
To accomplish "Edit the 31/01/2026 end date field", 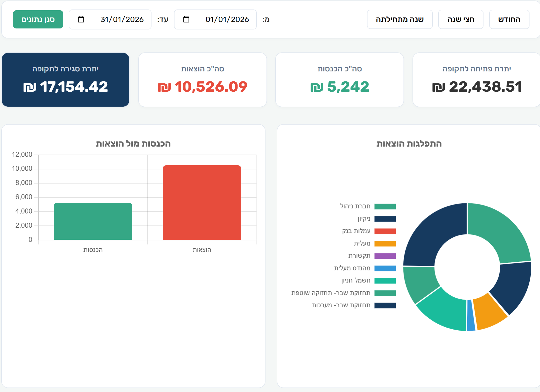I will [x=110, y=19].
